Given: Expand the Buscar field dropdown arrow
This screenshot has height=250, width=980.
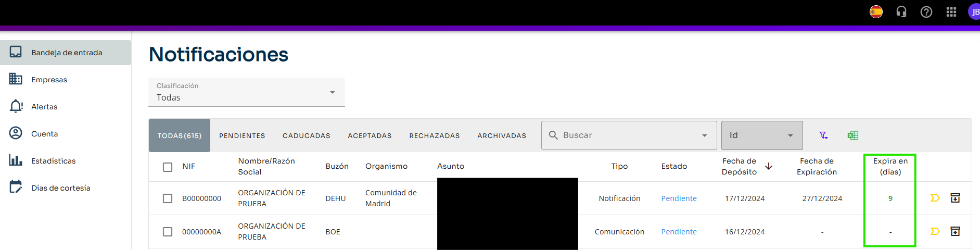Looking at the screenshot, I should (x=705, y=135).
